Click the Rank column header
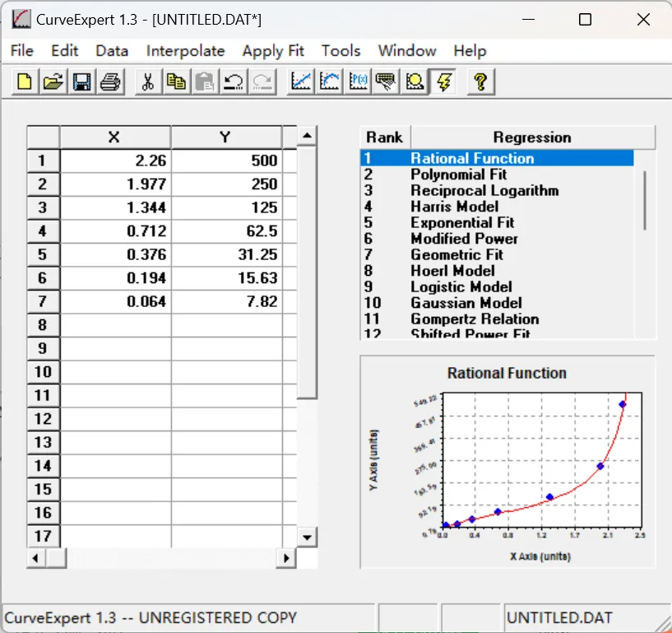 [384, 137]
